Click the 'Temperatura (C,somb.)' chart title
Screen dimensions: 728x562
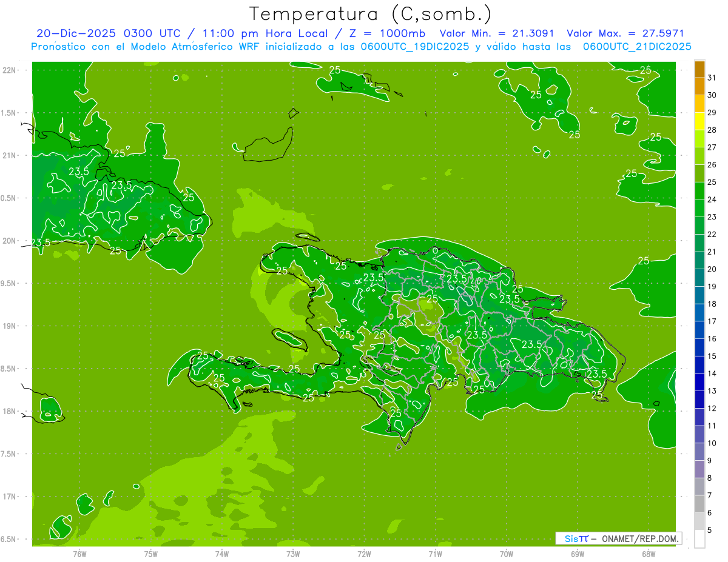[371, 14]
